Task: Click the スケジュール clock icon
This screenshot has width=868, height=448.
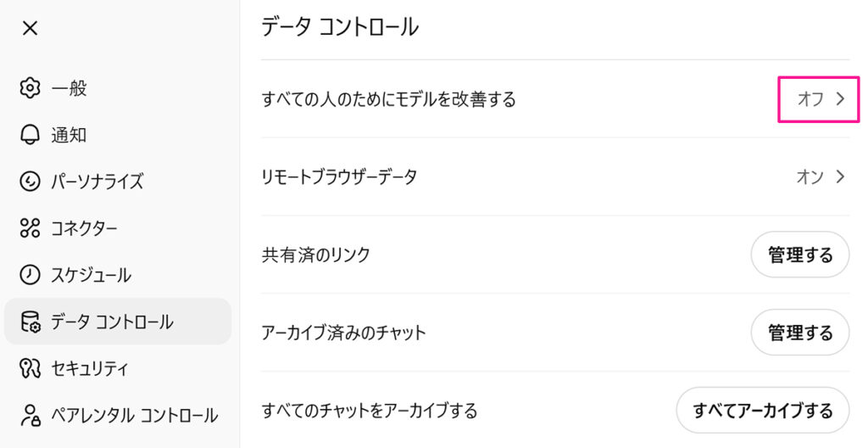Action: click(30, 275)
